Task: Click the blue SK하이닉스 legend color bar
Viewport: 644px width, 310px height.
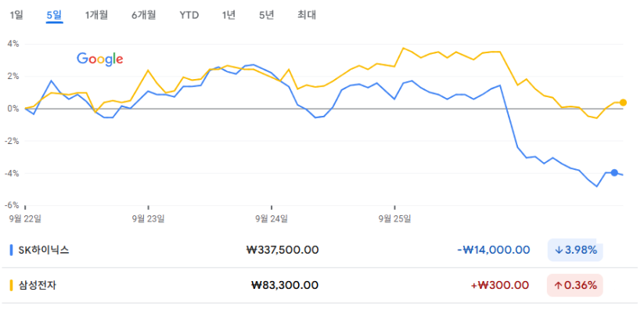Action: pos(11,250)
